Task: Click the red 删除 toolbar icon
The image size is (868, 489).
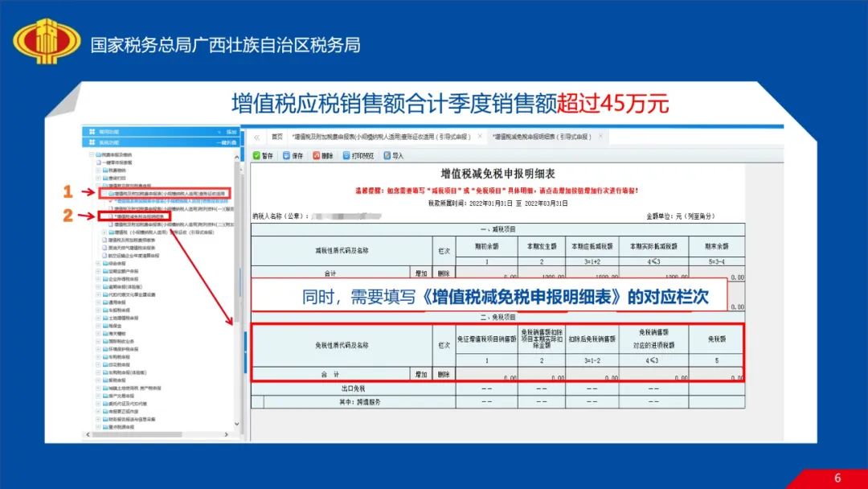Action: coord(316,156)
